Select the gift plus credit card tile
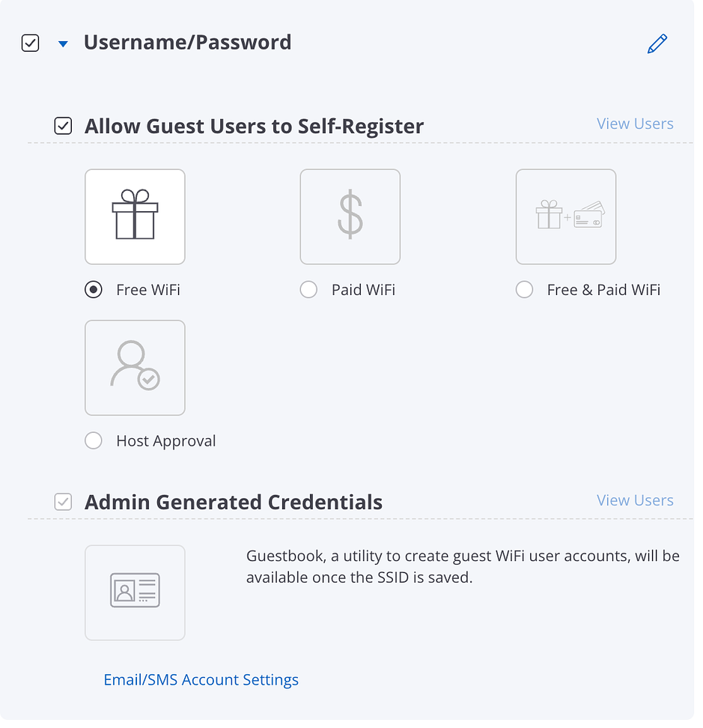Image resolution: width=703 pixels, height=728 pixels. pyautogui.click(x=565, y=216)
